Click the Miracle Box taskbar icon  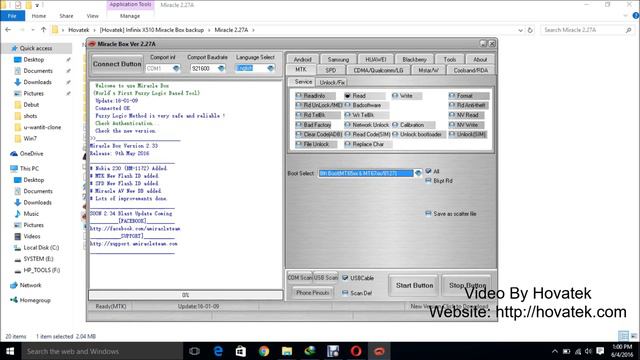tap(379, 351)
